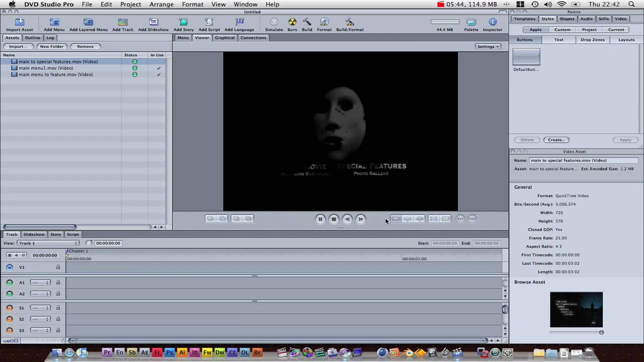Click the Name field in Video Asset
Viewport: 644px width, 362px height.
(584, 160)
